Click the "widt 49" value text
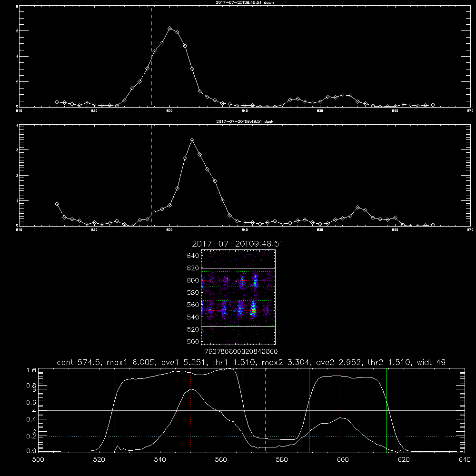 431,362
